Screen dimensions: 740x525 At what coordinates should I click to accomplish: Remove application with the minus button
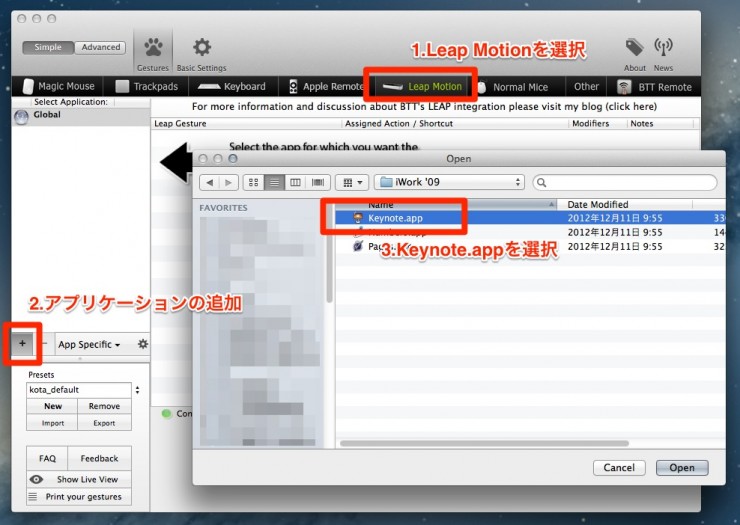pos(44,344)
